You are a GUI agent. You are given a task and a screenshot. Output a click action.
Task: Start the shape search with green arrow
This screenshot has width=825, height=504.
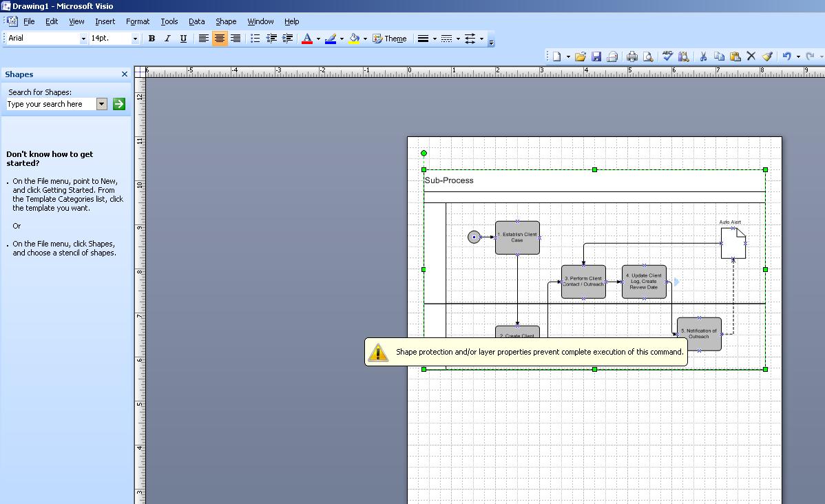tap(118, 104)
